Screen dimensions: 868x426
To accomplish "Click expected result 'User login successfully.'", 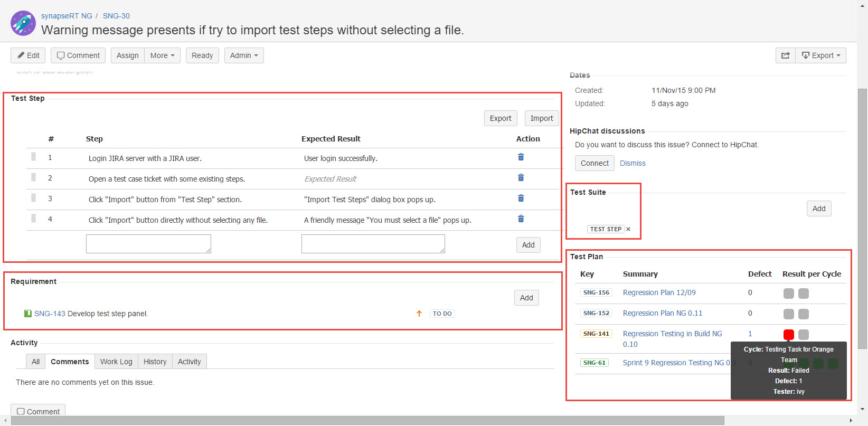I will [341, 158].
